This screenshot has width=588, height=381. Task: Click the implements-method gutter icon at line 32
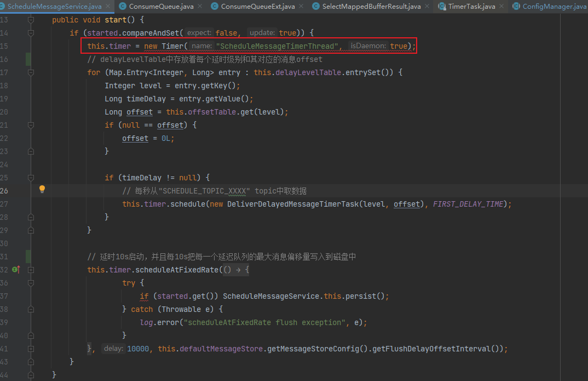[x=16, y=270]
